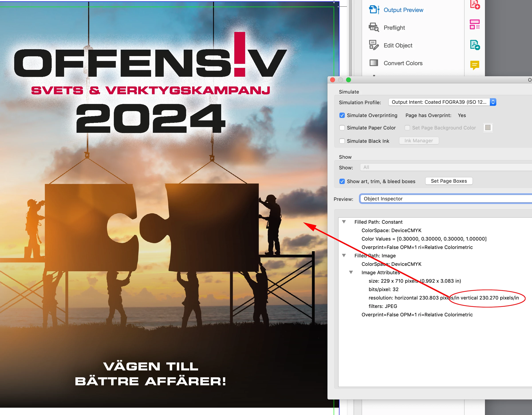The height and width of the screenshot is (415, 532).
Task: Click the Convert Colors icon
Action: (374, 63)
